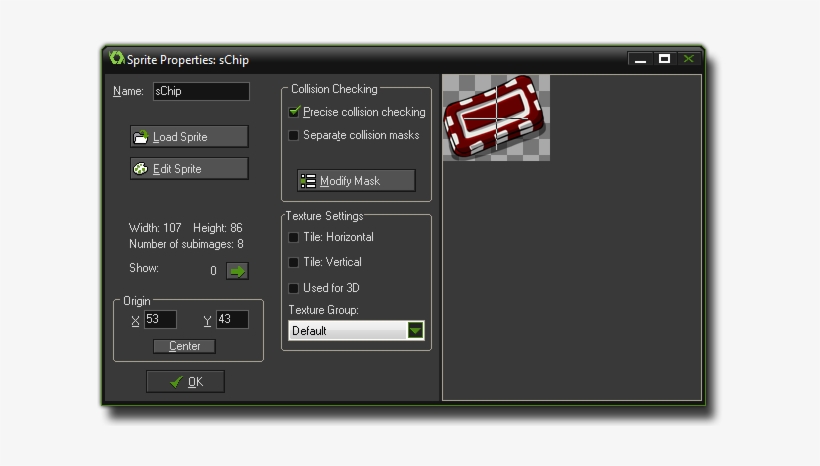Click the Load Sprite button
Viewport: 820px width, 466px height.
coord(189,137)
